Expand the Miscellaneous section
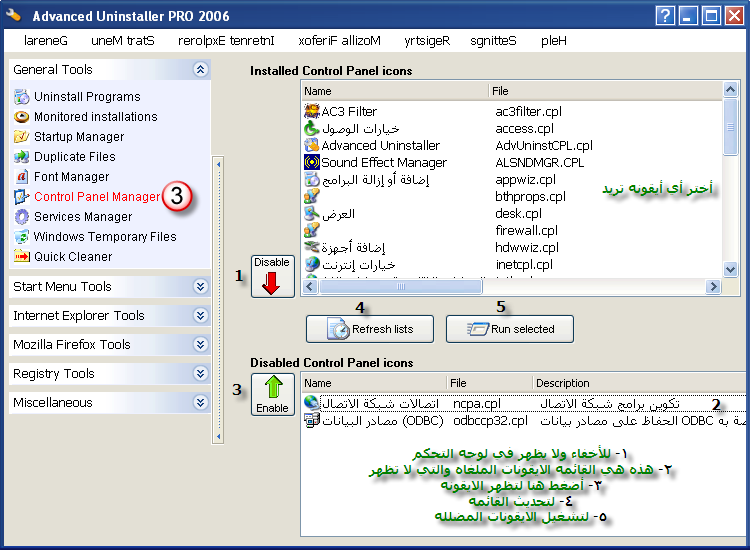Screen dimensions: 750x550 [200, 403]
